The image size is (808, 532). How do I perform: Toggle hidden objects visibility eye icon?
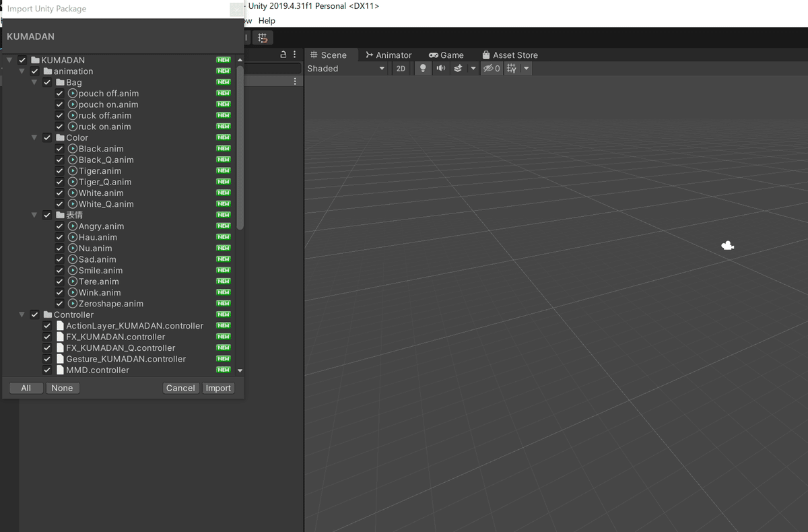[491, 69]
